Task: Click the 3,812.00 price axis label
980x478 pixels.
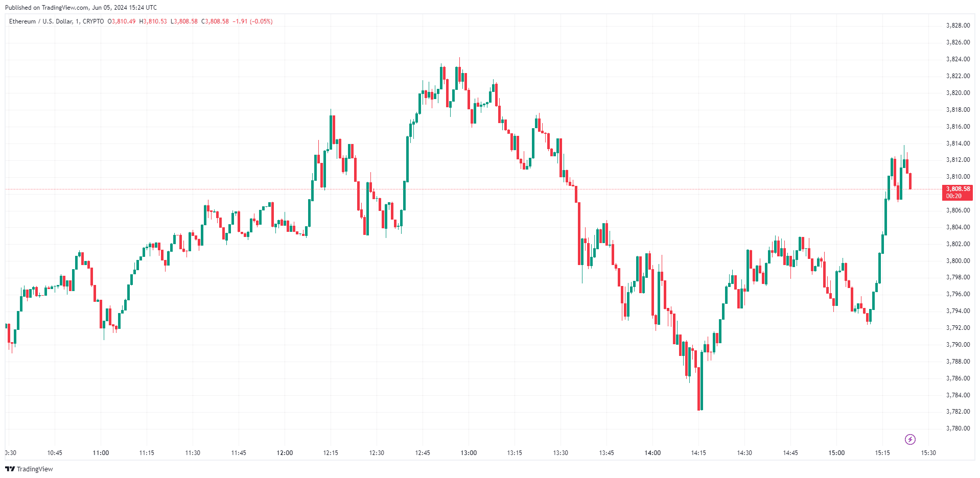Action: coord(958,160)
